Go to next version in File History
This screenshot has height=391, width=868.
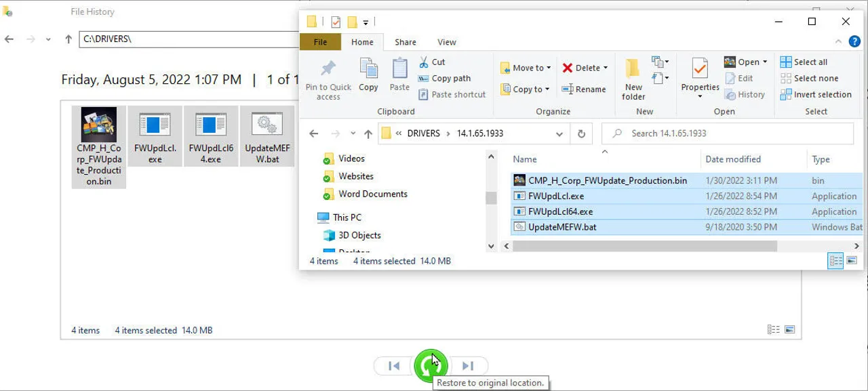pos(468,366)
